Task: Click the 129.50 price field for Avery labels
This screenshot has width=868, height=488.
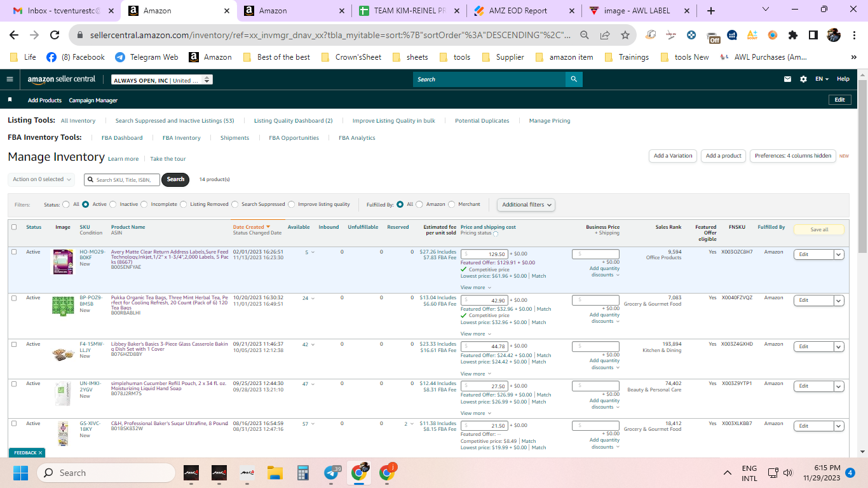Action: tap(484, 254)
